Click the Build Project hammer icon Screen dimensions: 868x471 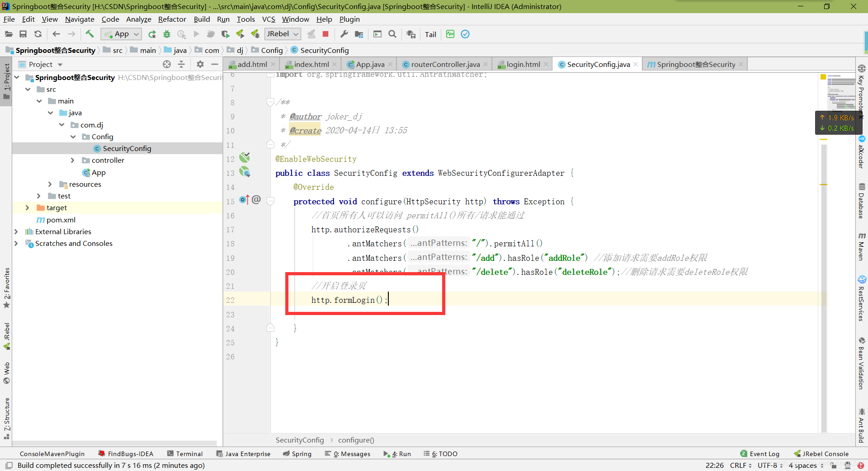click(x=90, y=34)
